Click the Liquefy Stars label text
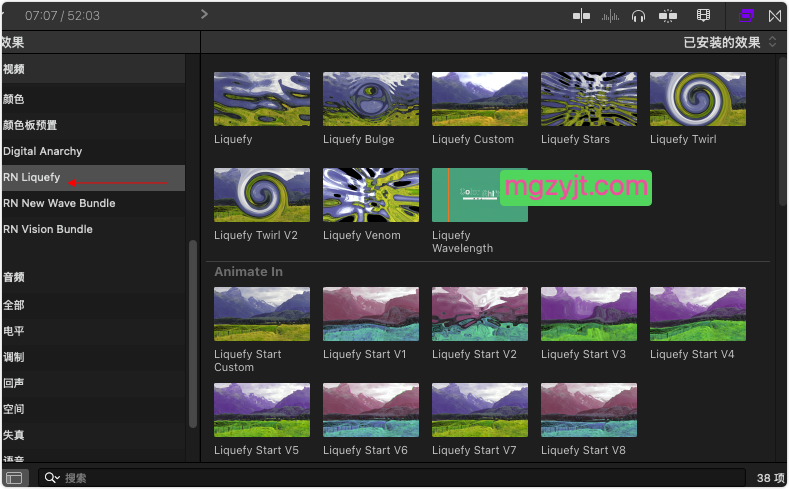 (x=575, y=139)
